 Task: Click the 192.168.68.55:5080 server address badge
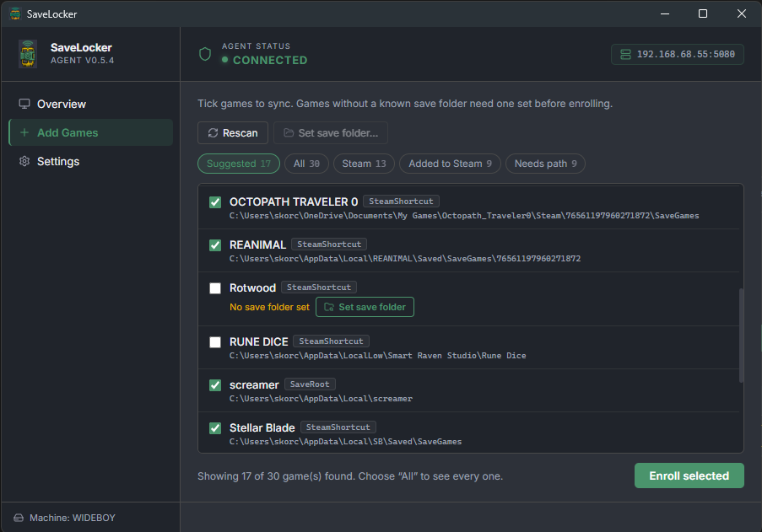point(678,54)
